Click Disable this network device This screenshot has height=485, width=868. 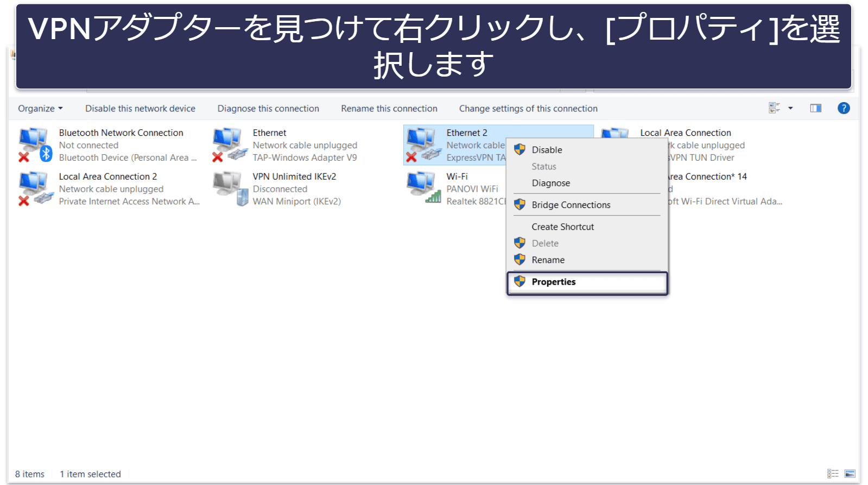pos(140,109)
